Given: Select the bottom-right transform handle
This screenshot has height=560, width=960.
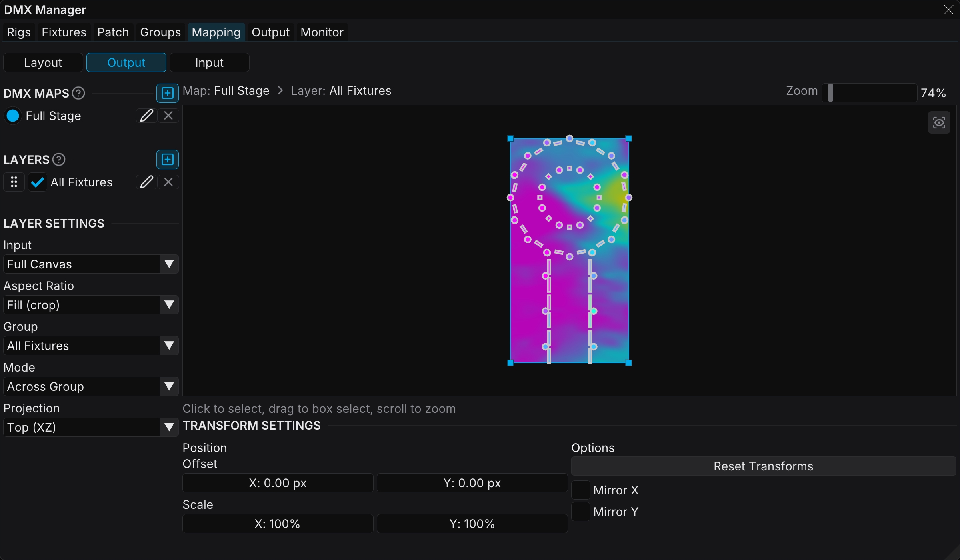Looking at the screenshot, I should (x=629, y=363).
